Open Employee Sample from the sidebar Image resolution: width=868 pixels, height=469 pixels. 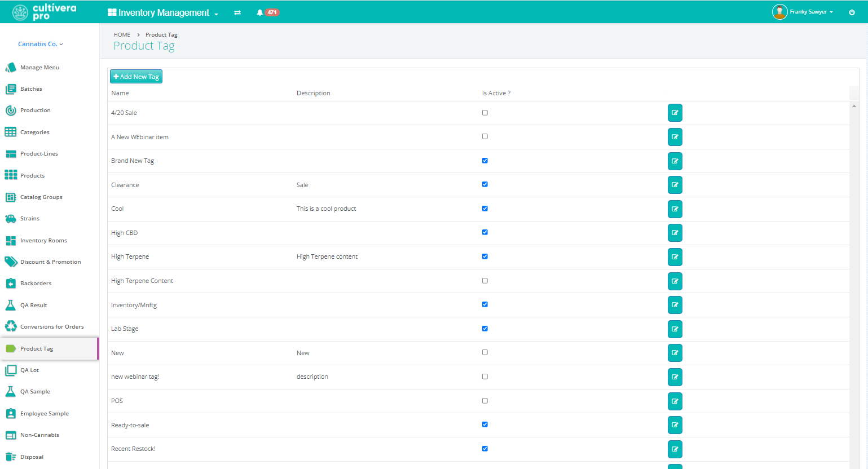(x=44, y=414)
